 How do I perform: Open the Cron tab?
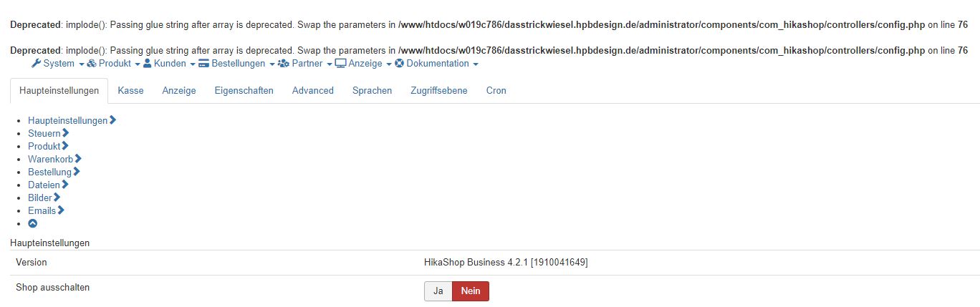pyautogui.click(x=496, y=91)
